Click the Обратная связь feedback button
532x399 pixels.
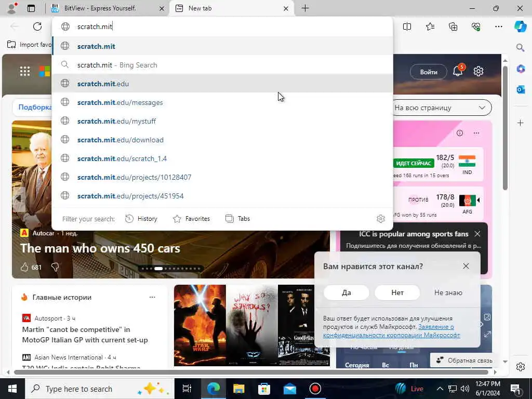coord(464,361)
